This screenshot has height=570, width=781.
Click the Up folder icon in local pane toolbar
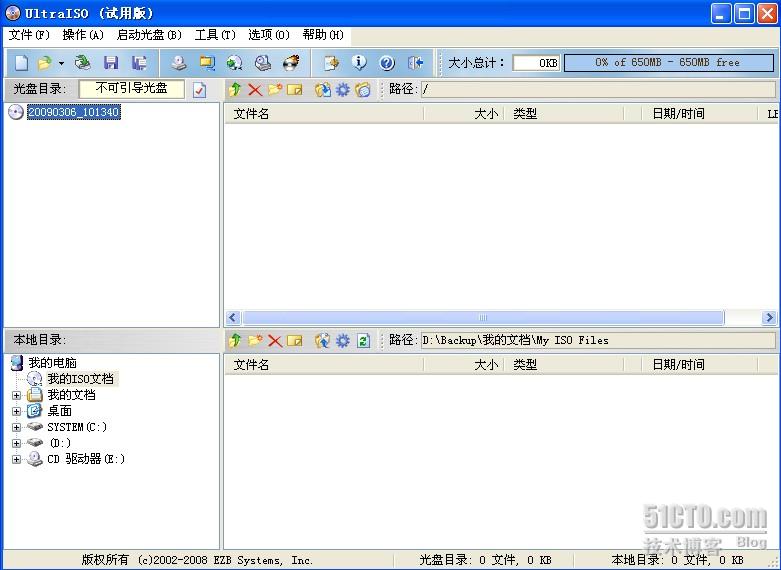(x=235, y=341)
